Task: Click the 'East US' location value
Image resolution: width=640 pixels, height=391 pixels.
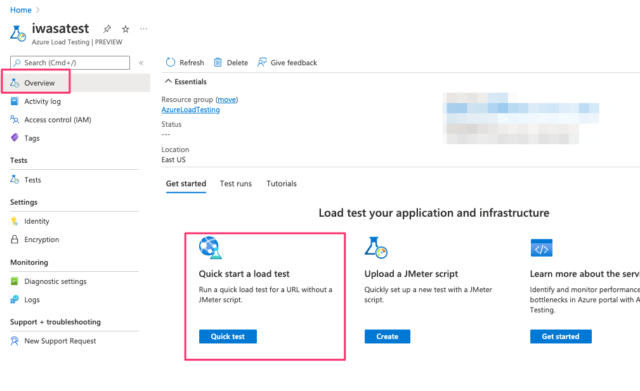Action: pos(173,160)
